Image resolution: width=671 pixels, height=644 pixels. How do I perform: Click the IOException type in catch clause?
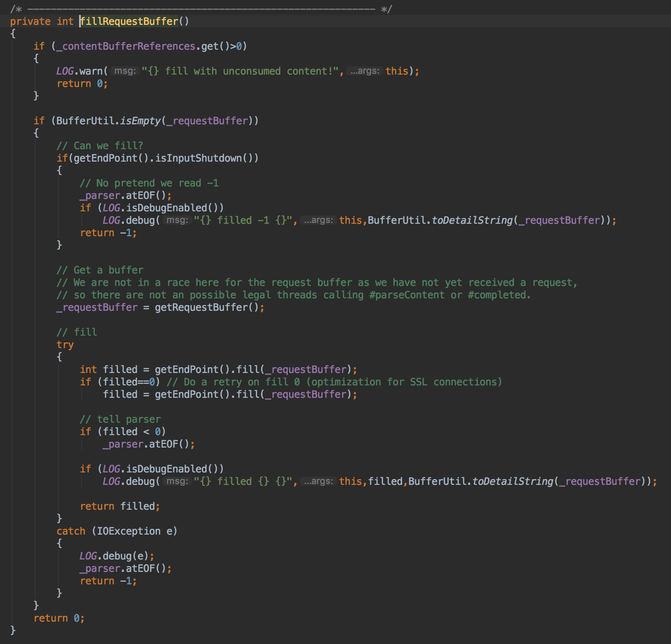point(129,531)
